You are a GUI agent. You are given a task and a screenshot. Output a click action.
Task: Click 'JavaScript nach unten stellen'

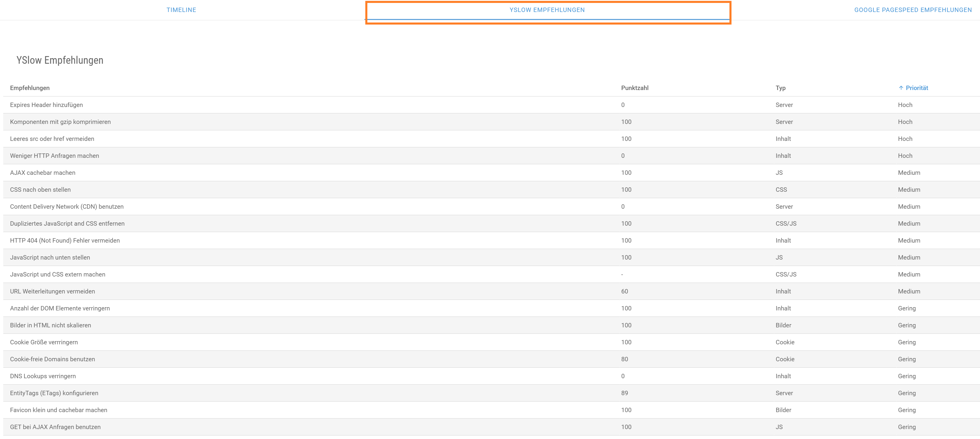(x=50, y=257)
